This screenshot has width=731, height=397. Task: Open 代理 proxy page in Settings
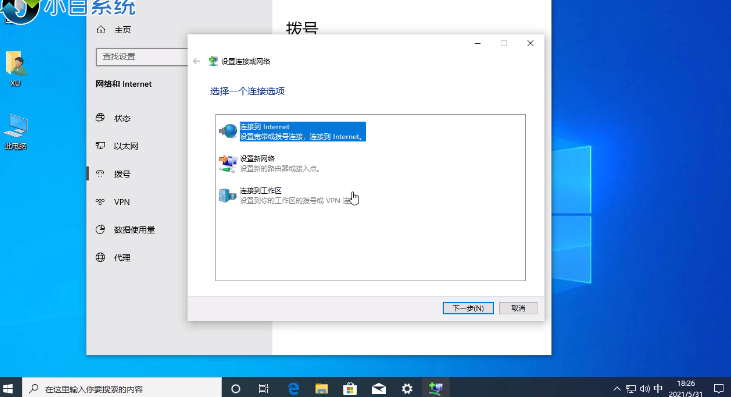(122, 258)
